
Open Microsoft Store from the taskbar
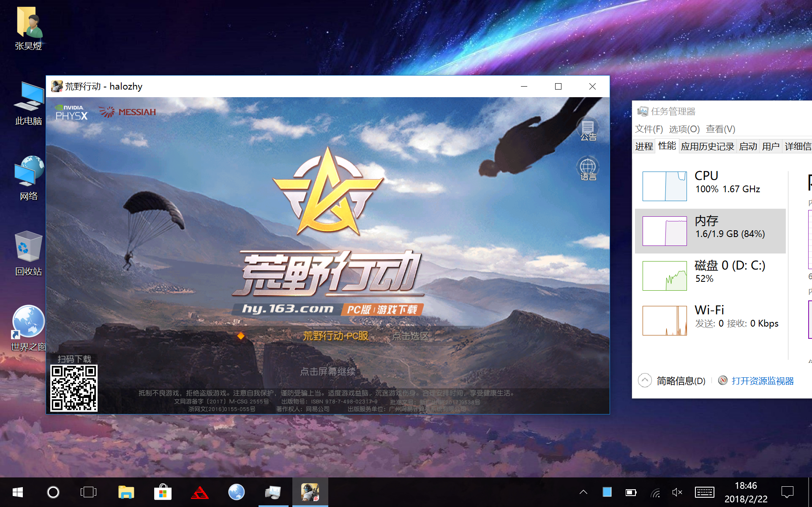click(163, 492)
